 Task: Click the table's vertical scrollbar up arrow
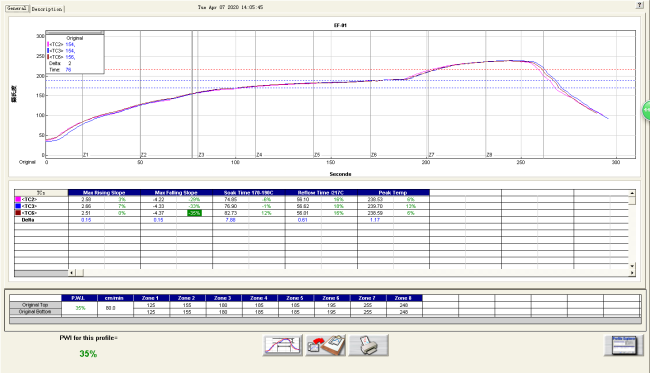pyautogui.click(x=632, y=193)
